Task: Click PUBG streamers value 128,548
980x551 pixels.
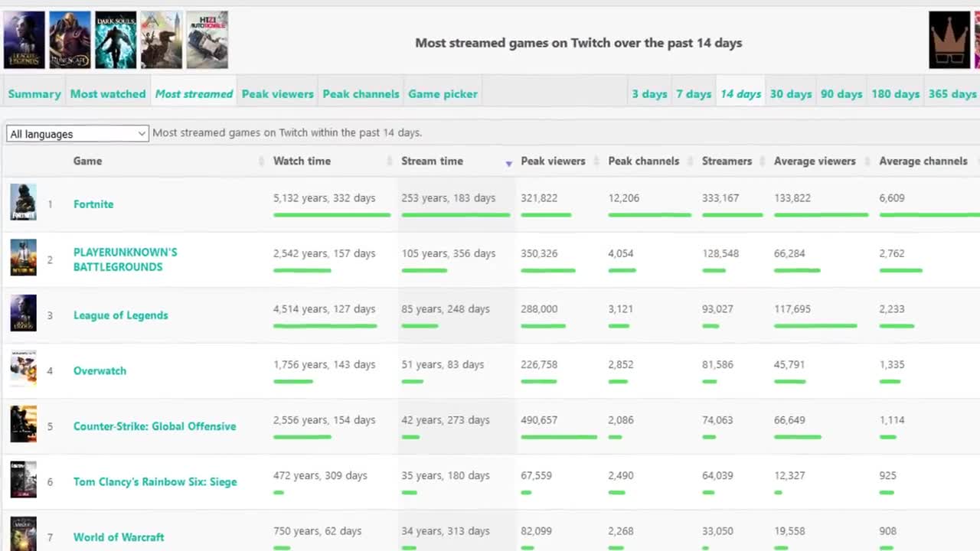Action: point(720,253)
